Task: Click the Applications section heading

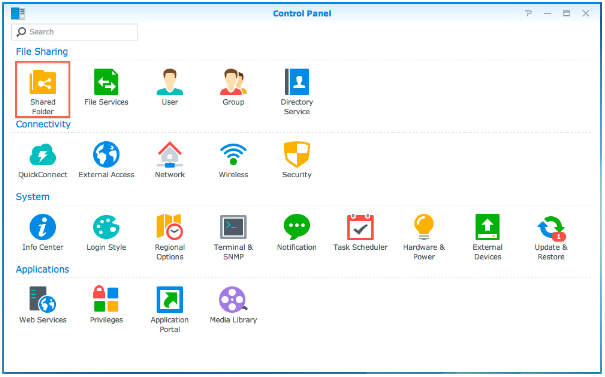Action: [x=42, y=269]
